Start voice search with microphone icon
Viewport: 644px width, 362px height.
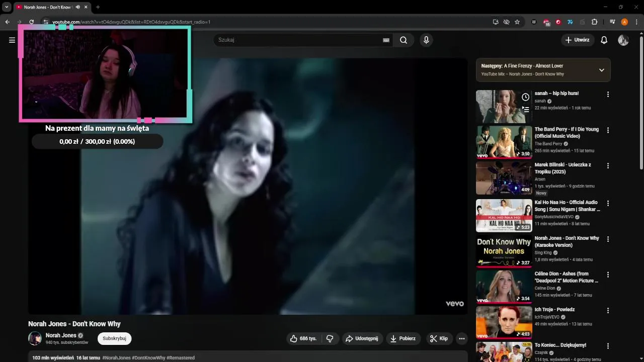pyautogui.click(x=426, y=40)
